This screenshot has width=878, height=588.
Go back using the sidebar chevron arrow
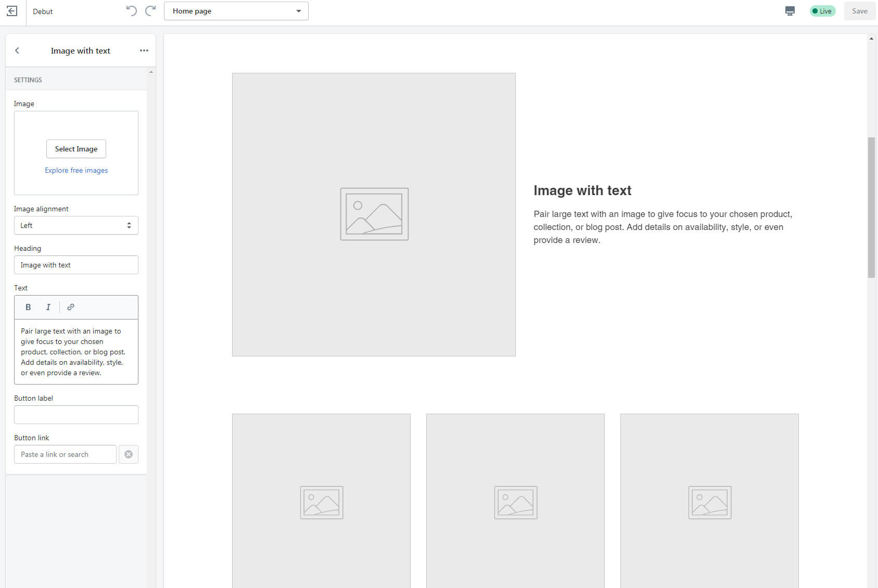click(x=17, y=50)
